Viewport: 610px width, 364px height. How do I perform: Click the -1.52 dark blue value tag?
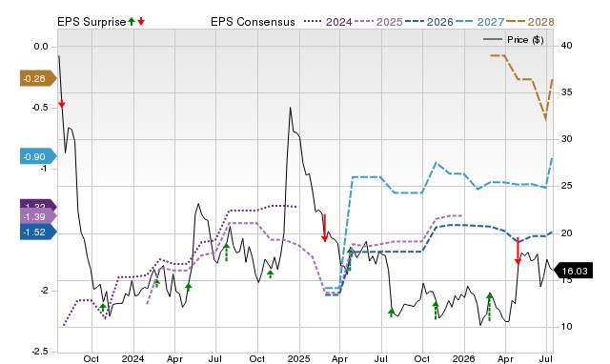(38, 233)
